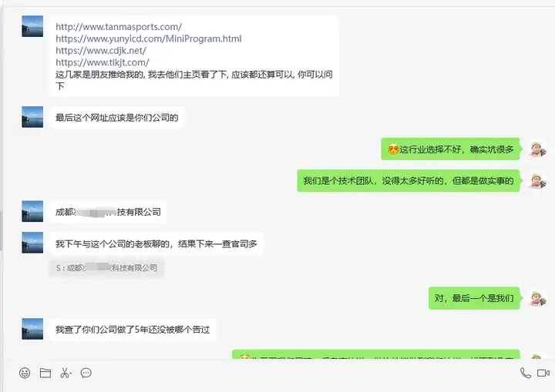
Task: Start a voice call
Action: pyautogui.click(x=525, y=373)
